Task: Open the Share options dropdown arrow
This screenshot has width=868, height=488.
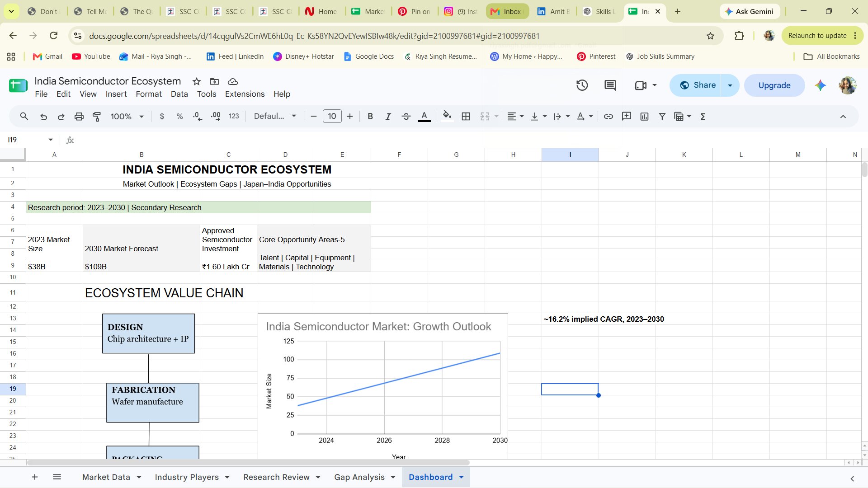Action: [730, 85]
